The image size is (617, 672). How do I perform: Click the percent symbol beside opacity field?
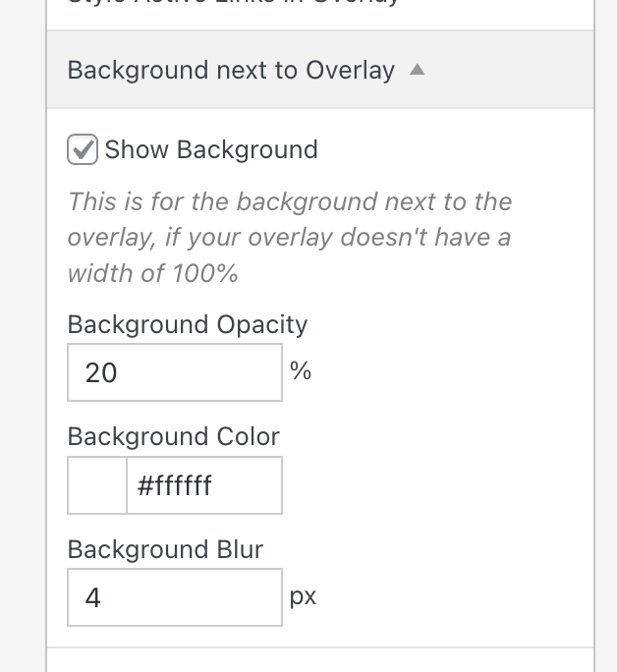tap(301, 370)
